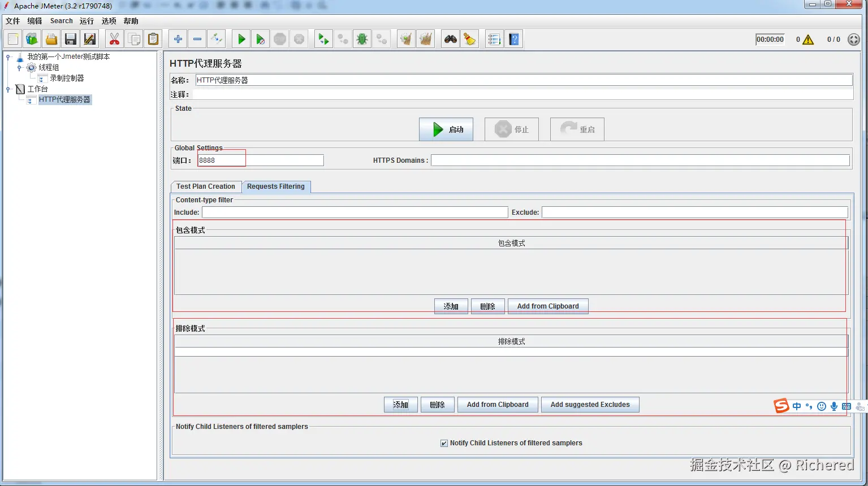Screen dimensions: 868x486
Task: Toggle Notify Child Listeners of filtered samplers
Action: coord(444,443)
